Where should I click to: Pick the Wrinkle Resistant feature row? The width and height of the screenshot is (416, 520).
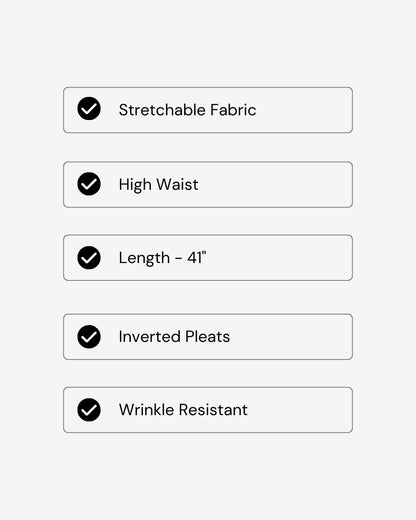coord(208,410)
